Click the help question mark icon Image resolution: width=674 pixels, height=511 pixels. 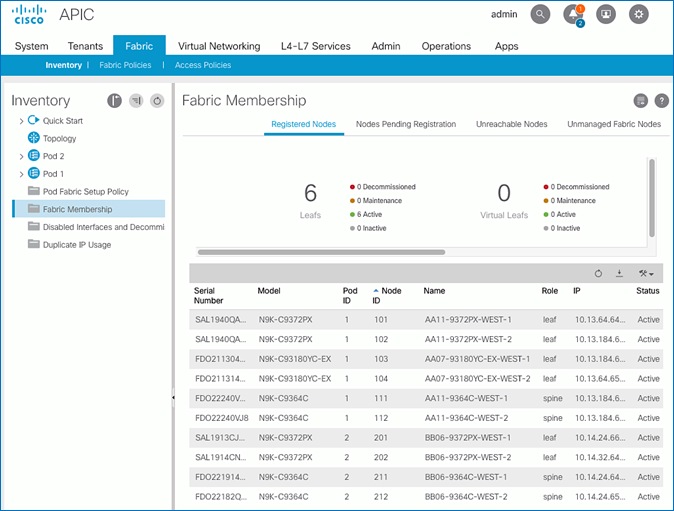(x=661, y=101)
